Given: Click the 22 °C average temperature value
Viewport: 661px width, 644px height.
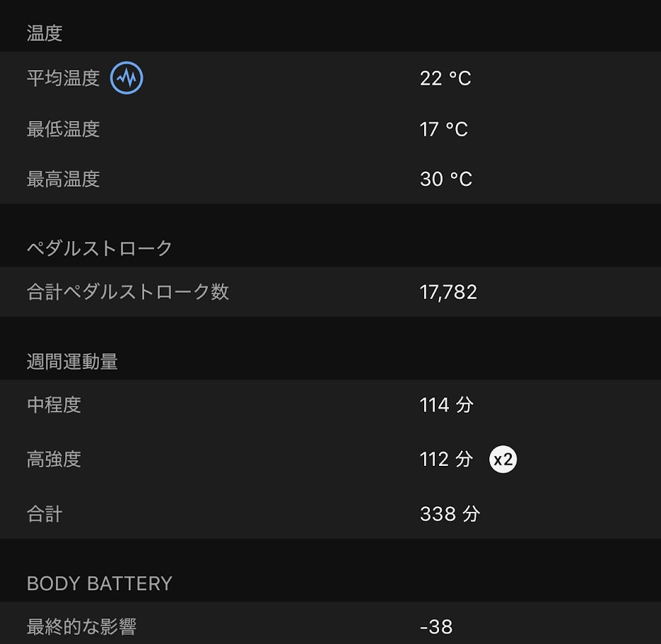Looking at the screenshot, I should coord(445,78).
